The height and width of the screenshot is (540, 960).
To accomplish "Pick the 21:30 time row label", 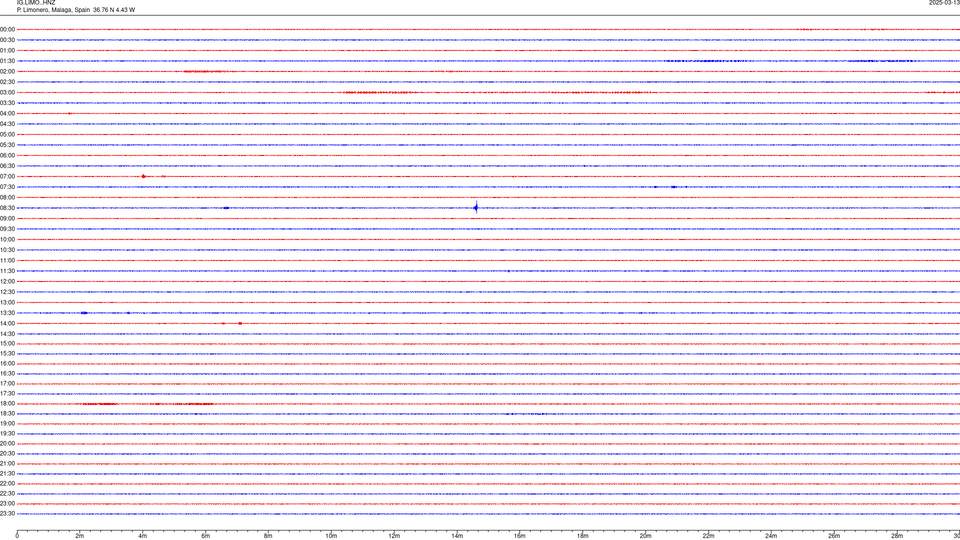I will (x=7, y=474).
